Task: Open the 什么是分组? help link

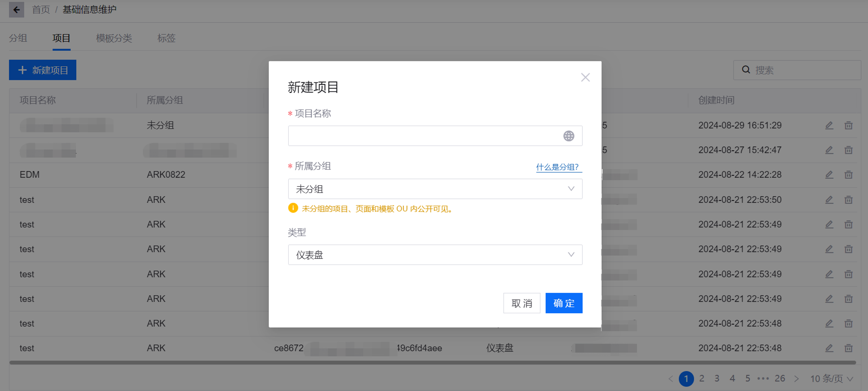Action: point(557,167)
